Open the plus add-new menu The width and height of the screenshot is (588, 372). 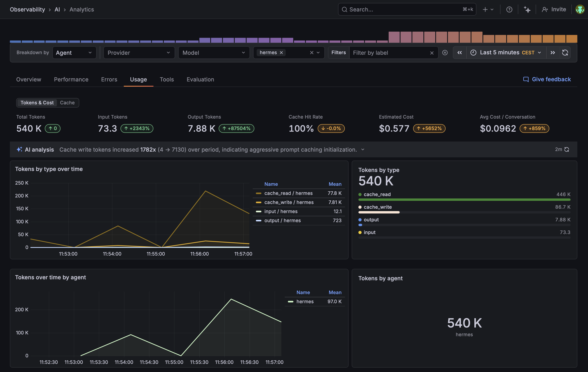(x=488, y=9)
